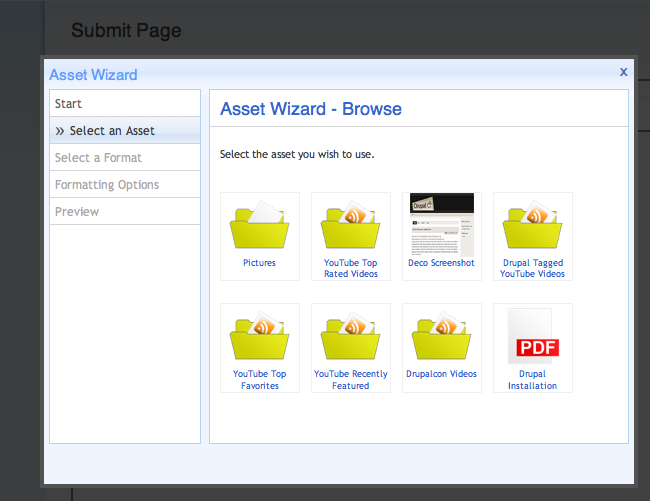The width and height of the screenshot is (650, 501).
Task: Open the Pictures folder icon
Action: pos(260,225)
